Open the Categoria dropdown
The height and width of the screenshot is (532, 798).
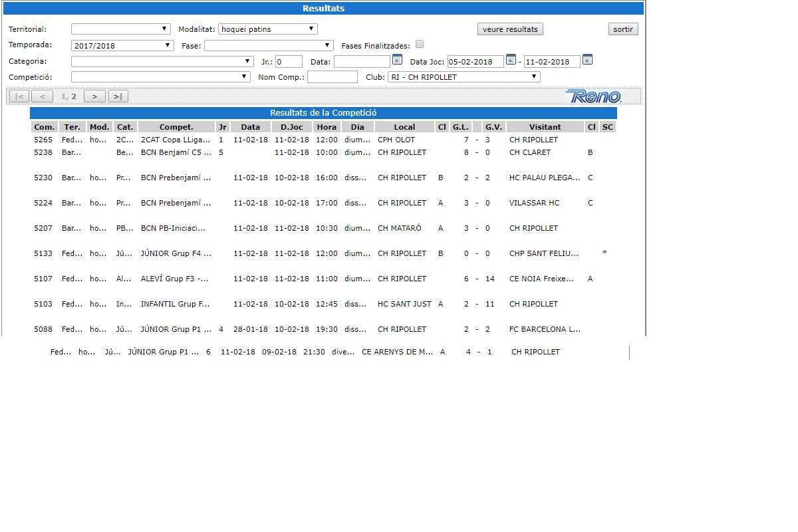[x=162, y=61]
